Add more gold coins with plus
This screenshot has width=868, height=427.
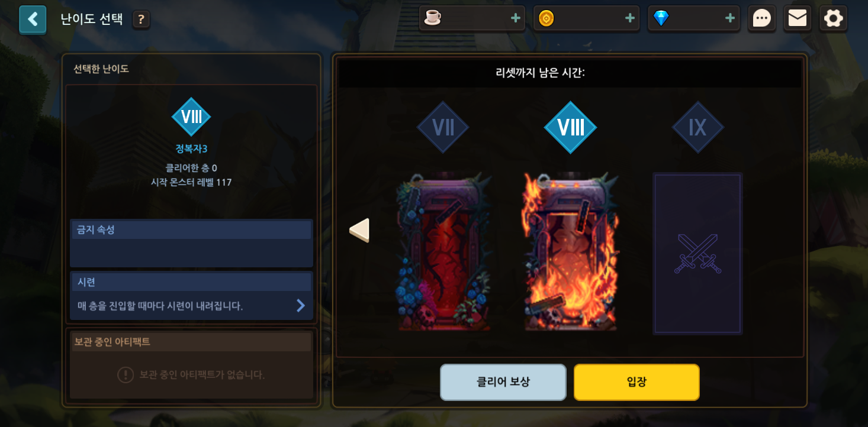(x=630, y=18)
